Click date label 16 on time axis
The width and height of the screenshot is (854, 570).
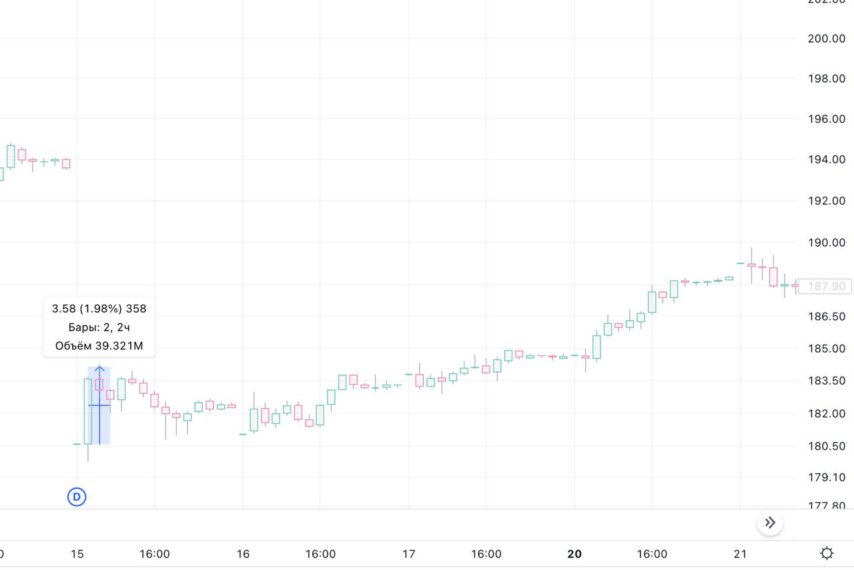(243, 554)
